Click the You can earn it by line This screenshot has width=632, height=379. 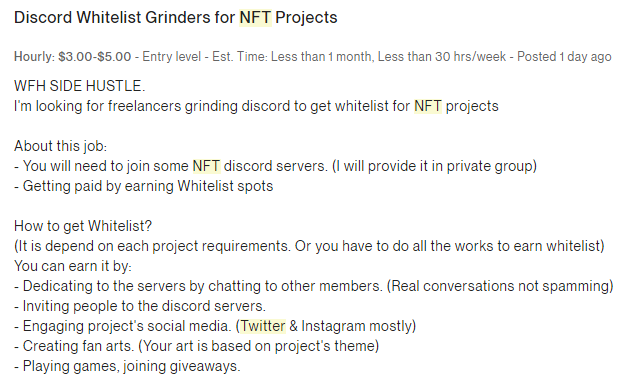(x=73, y=266)
